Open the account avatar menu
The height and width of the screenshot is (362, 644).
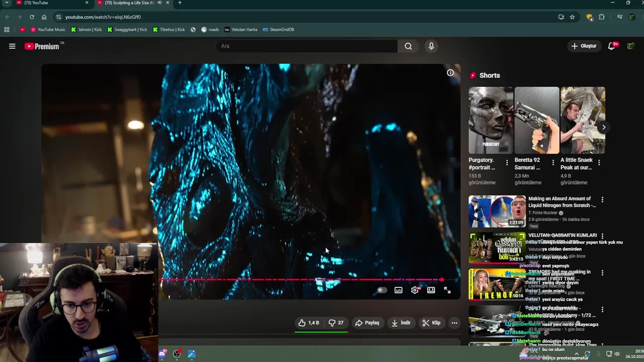(x=630, y=46)
